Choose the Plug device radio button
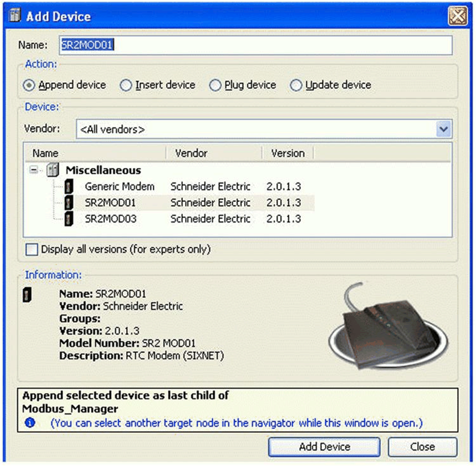Viewport: 476px width, 466px height. [215, 85]
